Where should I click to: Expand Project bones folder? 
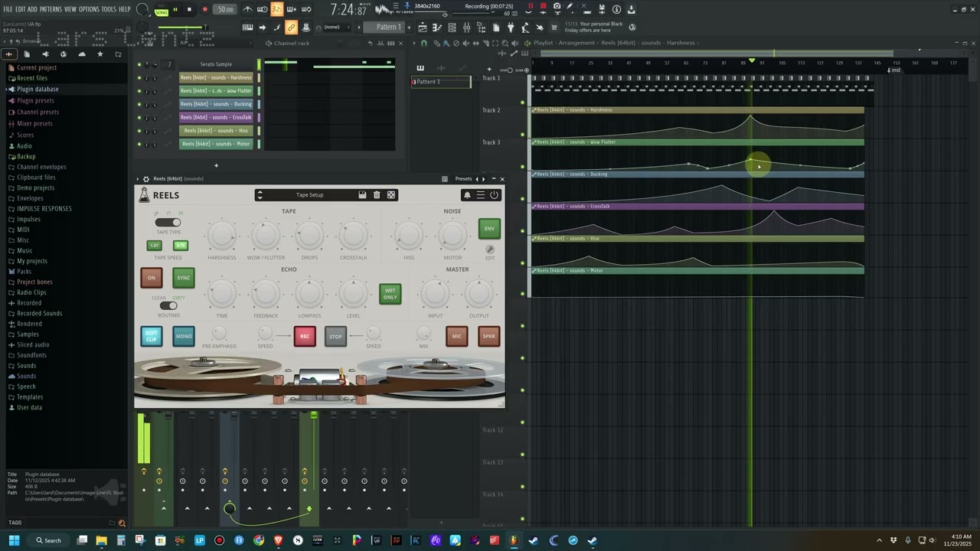(34, 282)
